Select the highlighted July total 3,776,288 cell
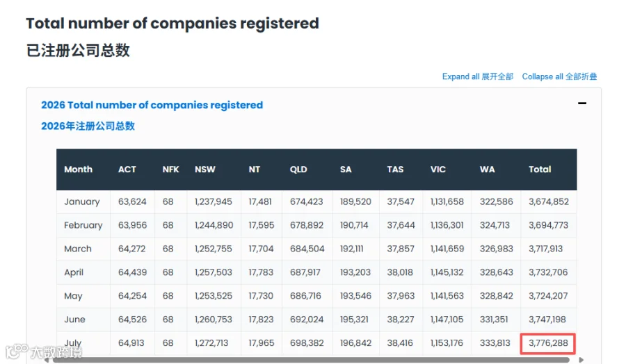 pyautogui.click(x=548, y=343)
